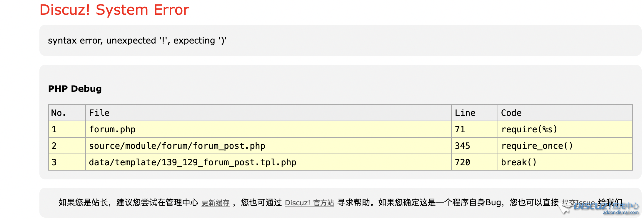644x220 pixels.
Task: Click the line number 71 cell
Action: (x=460, y=129)
